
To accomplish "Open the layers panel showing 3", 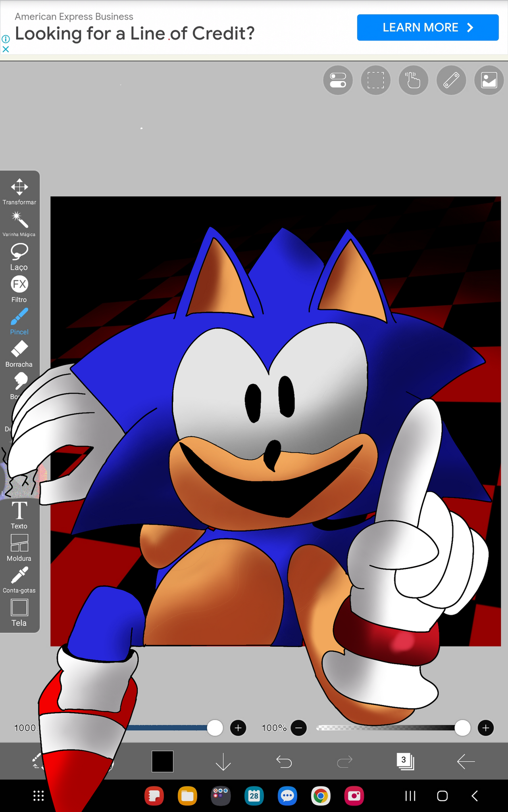I will [x=405, y=761].
